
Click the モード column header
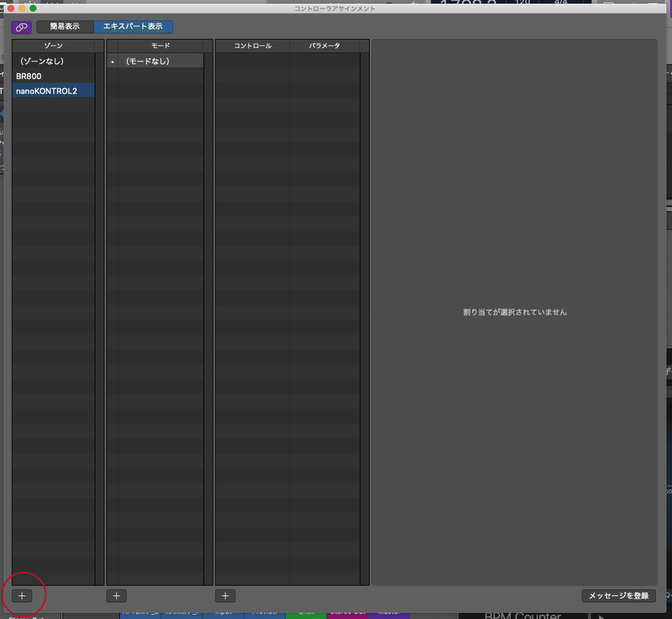coord(160,46)
